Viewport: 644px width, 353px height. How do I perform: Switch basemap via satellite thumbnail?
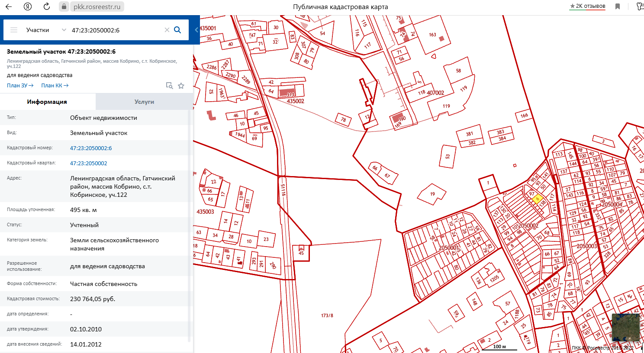[x=625, y=327]
